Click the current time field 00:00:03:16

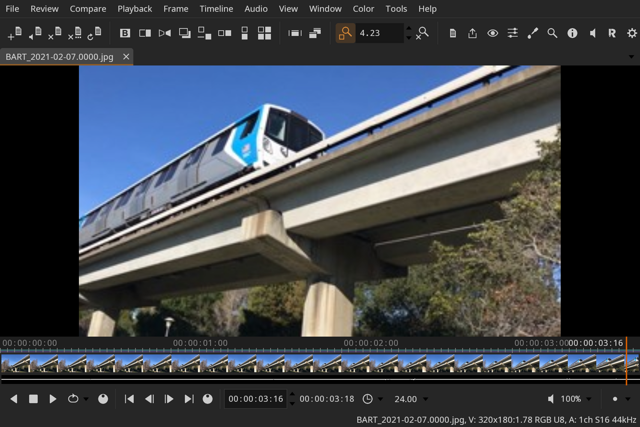pos(256,399)
